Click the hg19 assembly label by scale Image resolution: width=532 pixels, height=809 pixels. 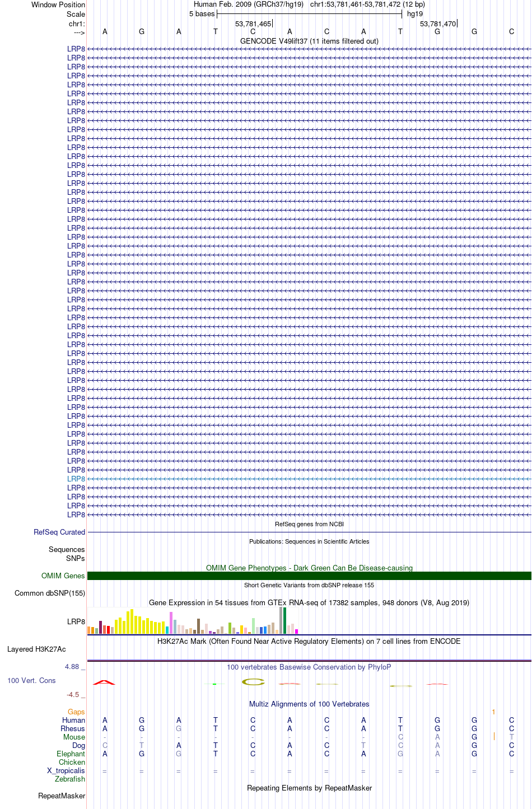click(415, 13)
